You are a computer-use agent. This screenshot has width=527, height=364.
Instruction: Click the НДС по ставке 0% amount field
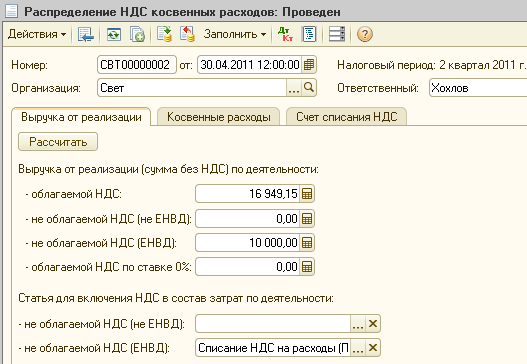click(247, 267)
